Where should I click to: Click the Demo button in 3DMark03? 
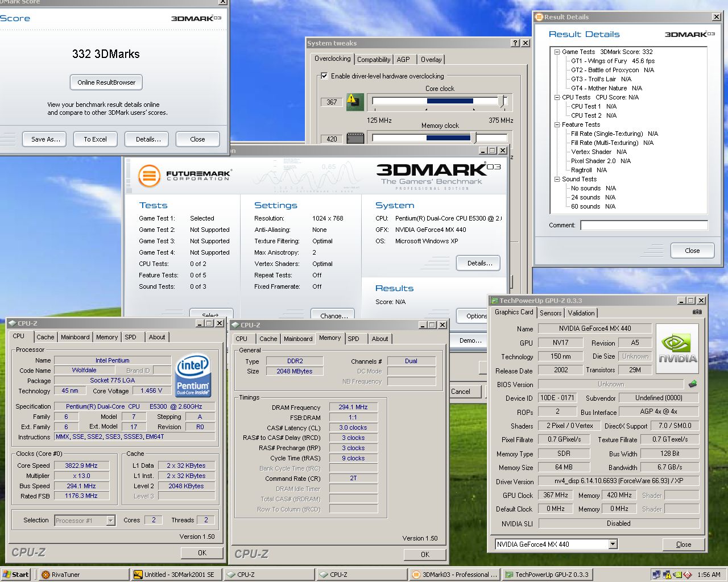(x=470, y=340)
